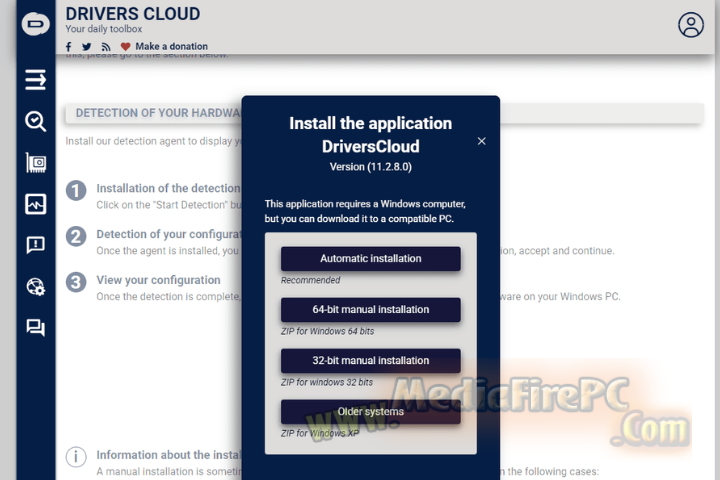Viewport: 720px width, 480px height.
Task: Click the 'View your configuration' step heading
Action: coord(158,280)
